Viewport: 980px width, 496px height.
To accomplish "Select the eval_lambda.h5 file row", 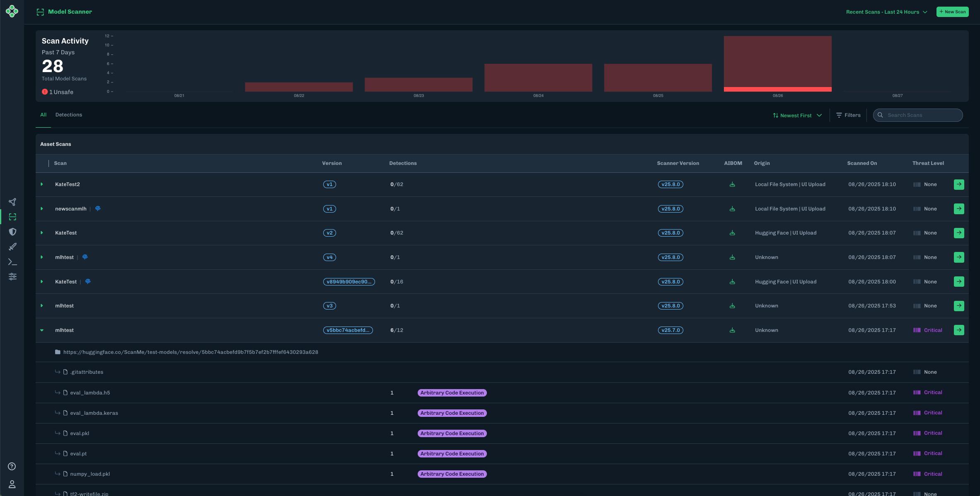I will [x=90, y=393].
